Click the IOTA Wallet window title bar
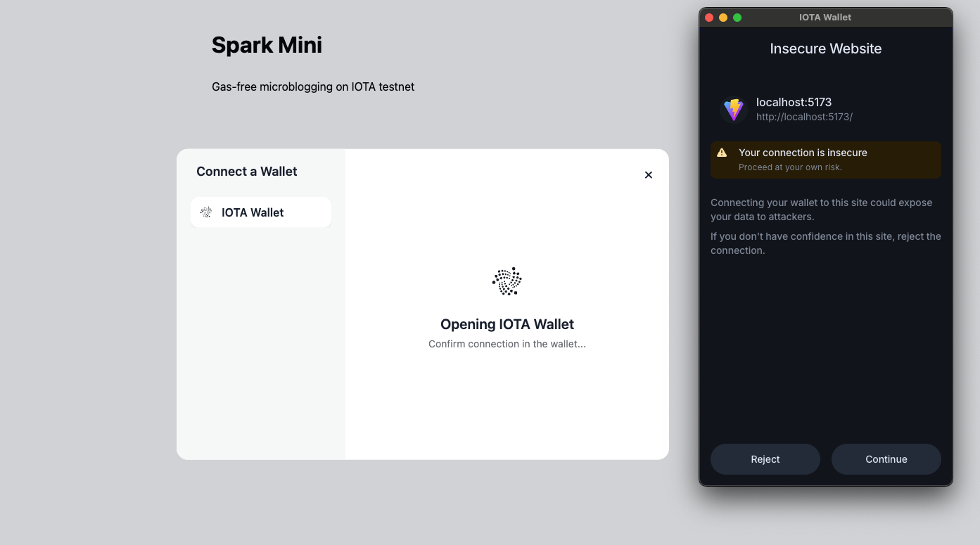 pos(825,18)
